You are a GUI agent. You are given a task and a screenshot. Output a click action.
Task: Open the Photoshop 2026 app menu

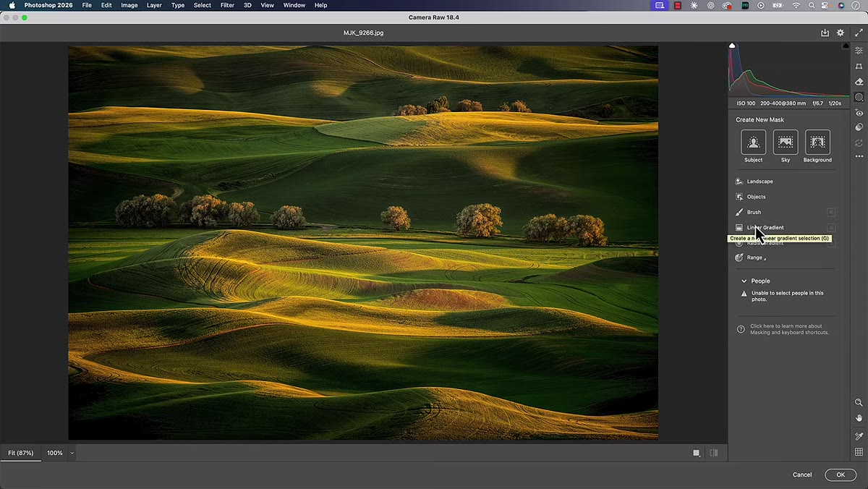click(49, 5)
